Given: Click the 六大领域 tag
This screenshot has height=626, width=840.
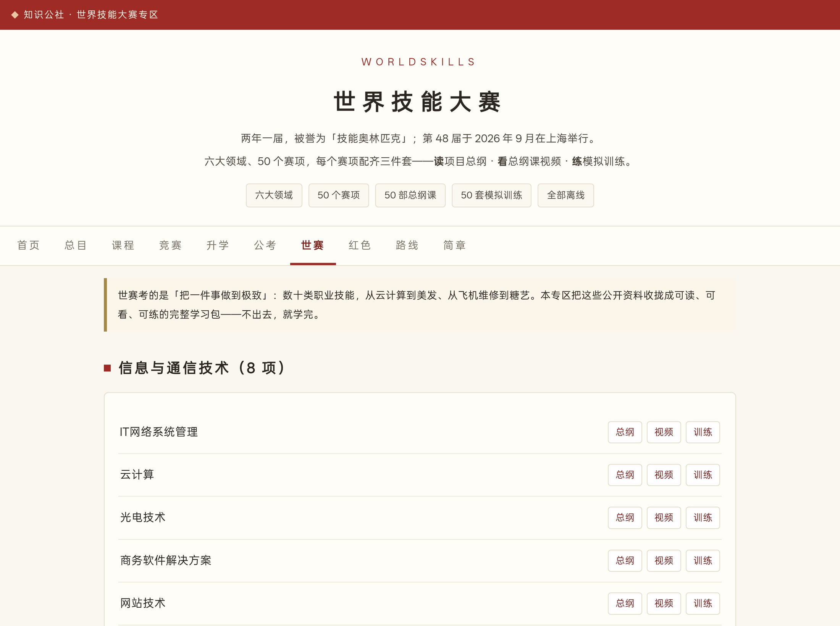Looking at the screenshot, I should (x=274, y=195).
